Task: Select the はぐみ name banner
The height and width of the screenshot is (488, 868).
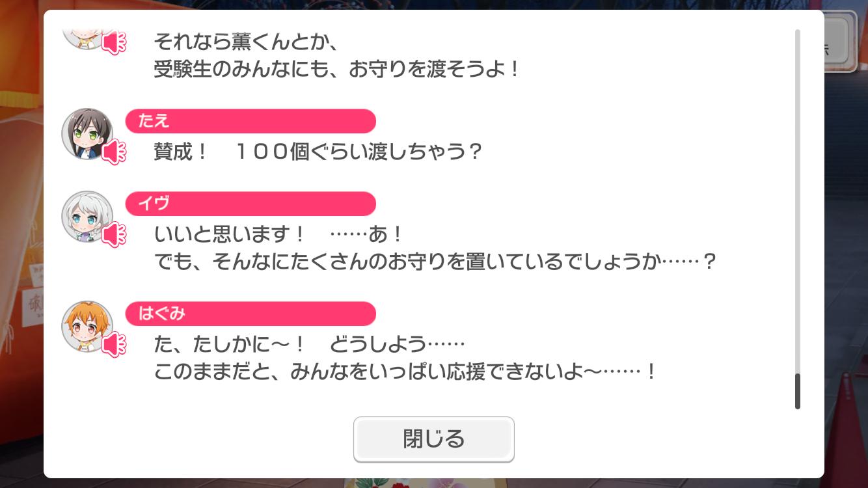Action: tap(251, 314)
